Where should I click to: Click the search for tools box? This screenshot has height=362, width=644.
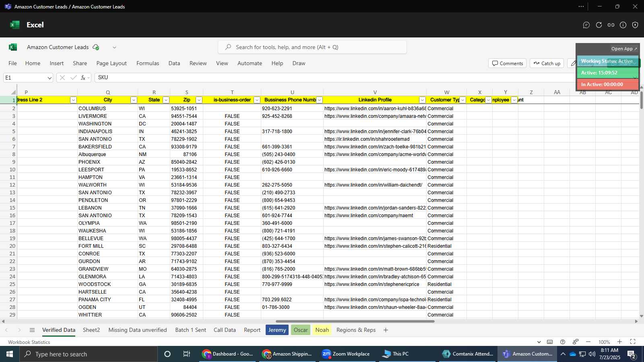(312, 47)
